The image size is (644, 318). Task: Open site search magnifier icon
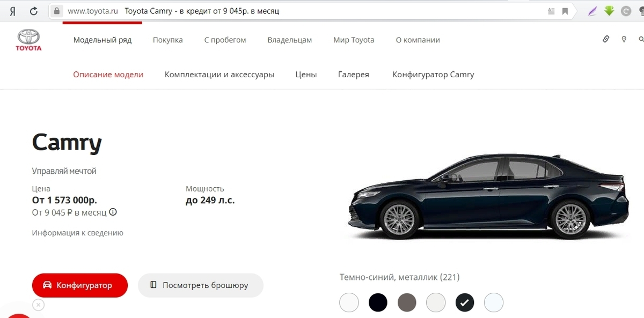tap(641, 39)
